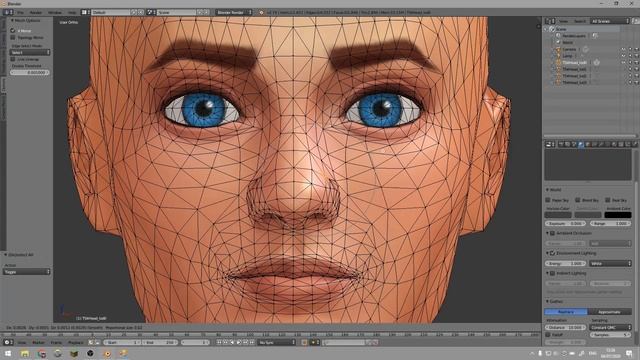This screenshot has height=360, width=640.
Task: Open the Object Data properties tab icon
Action: (607, 144)
